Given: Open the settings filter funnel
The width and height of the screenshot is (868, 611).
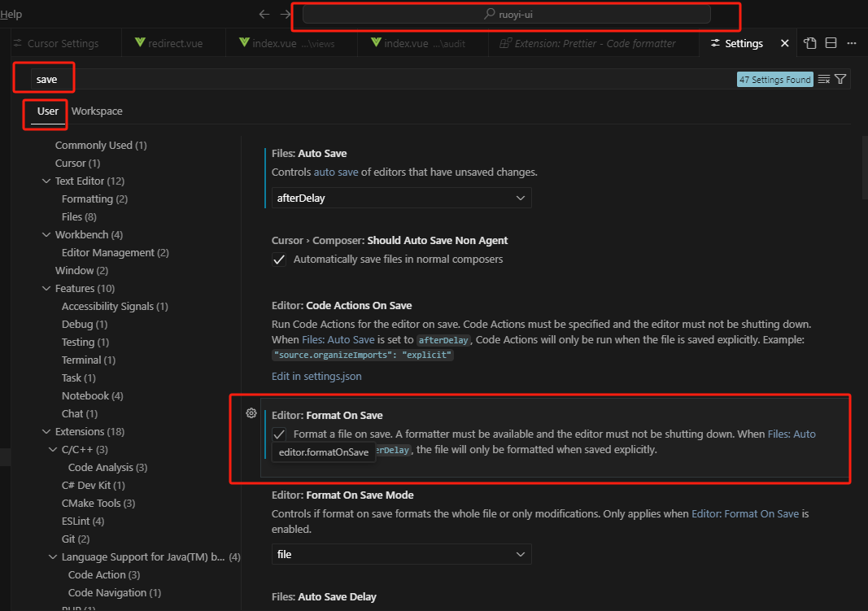Looking at the screenshot, I should (840, 80).
